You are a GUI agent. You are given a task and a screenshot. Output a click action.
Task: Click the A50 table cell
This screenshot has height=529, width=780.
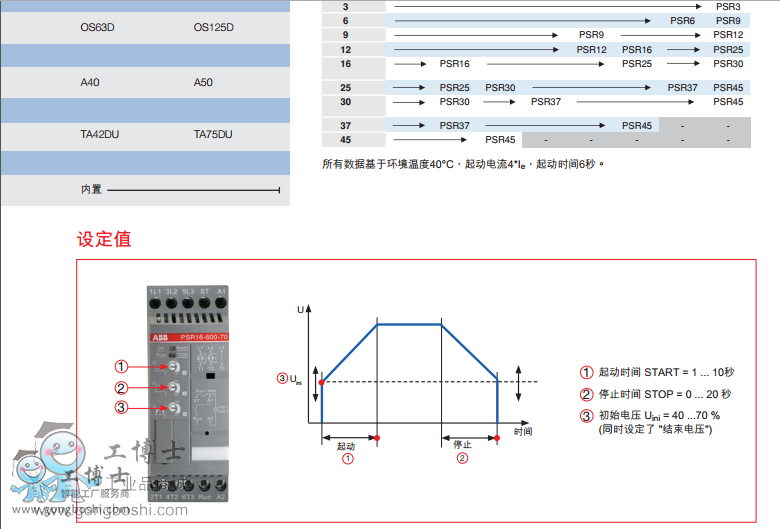tap(203, 82)
